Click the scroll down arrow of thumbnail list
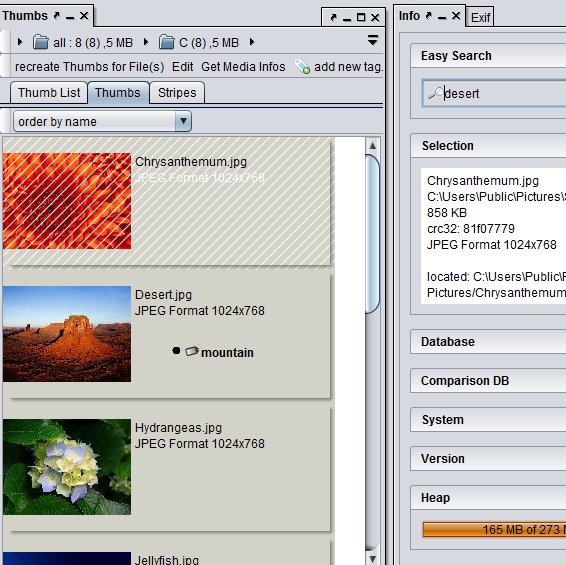Image resolution: width=566 pixels, height=565 pixels. click(x=373, y=560)
